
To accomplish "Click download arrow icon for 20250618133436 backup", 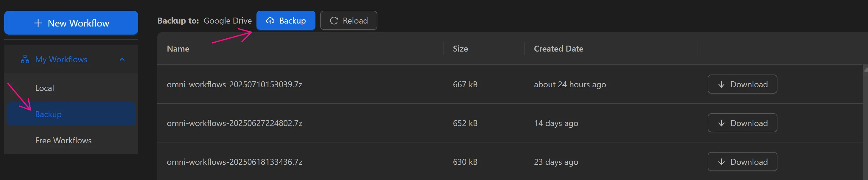I will (721, 162).
